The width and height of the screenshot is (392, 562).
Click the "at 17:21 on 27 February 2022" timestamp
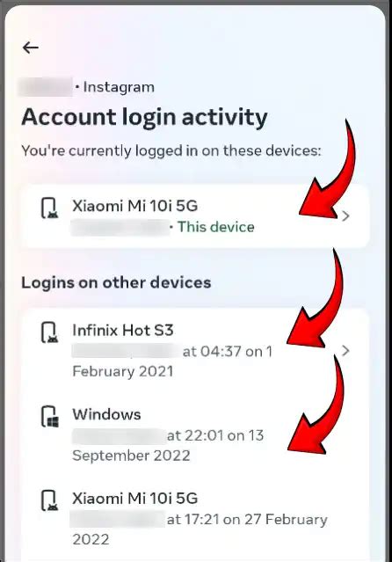200,529
